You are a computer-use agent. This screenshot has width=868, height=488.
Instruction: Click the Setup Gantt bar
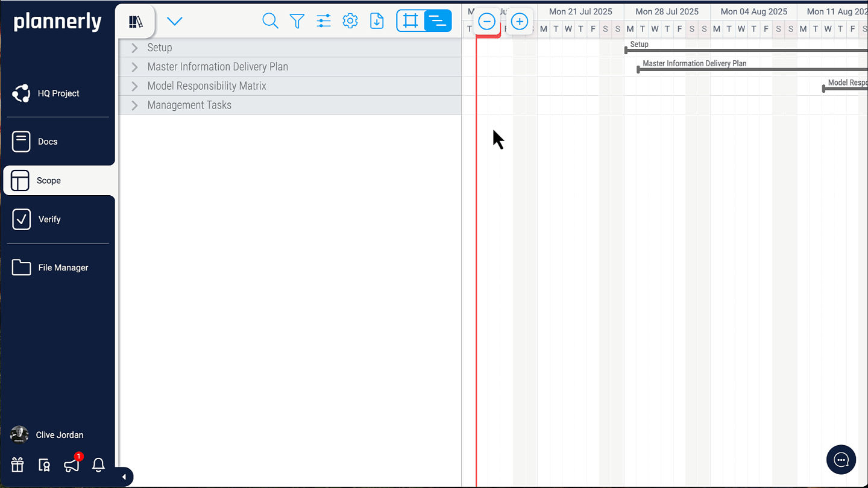746,51
